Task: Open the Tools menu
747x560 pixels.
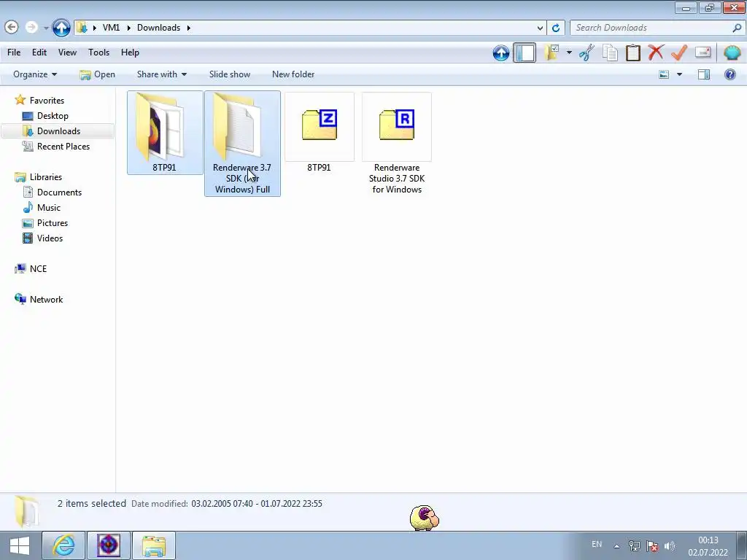Action: (98, 52)
